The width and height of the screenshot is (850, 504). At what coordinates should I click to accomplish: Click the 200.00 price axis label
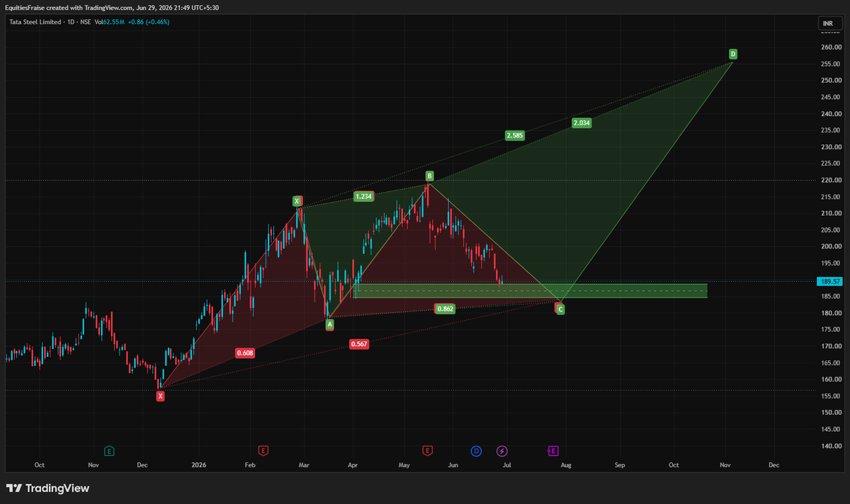pos(830,246)
